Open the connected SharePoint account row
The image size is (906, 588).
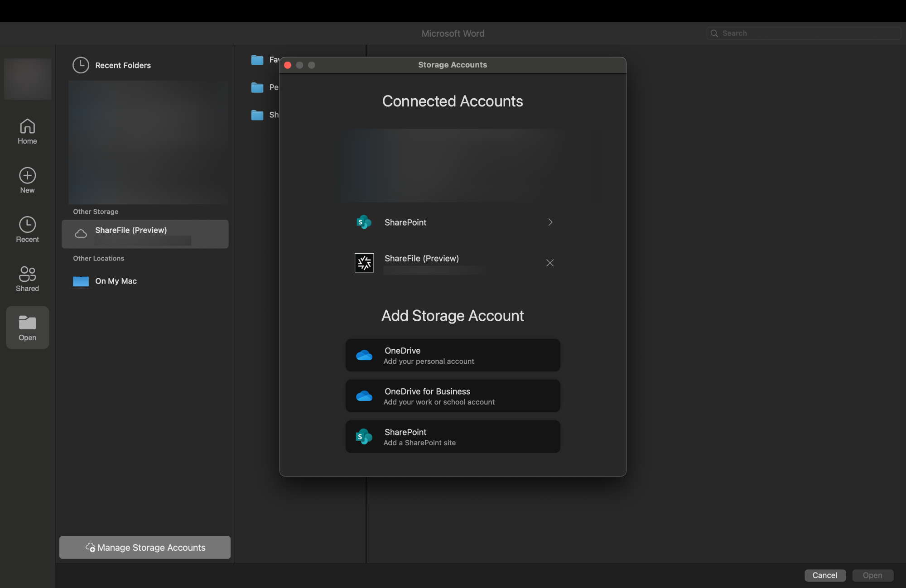pos(453,222)
